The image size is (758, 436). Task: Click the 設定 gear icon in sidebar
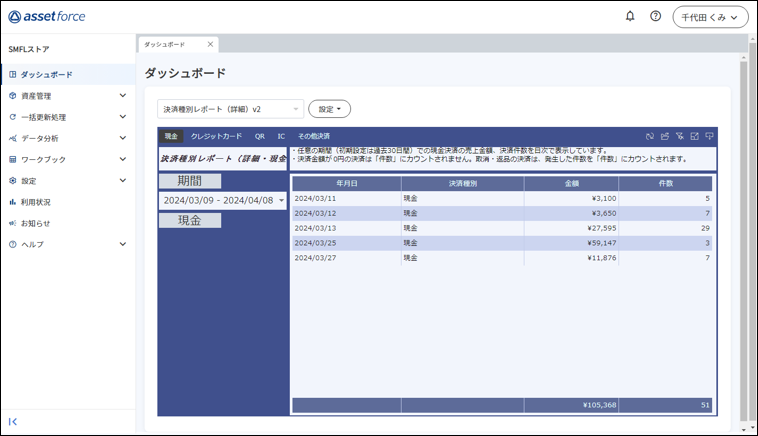coord(13,181)
